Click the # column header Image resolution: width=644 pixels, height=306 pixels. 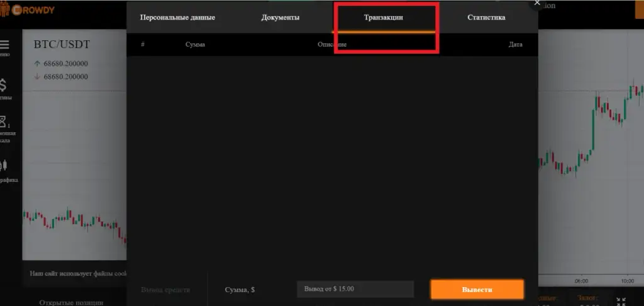pos(143,45)
